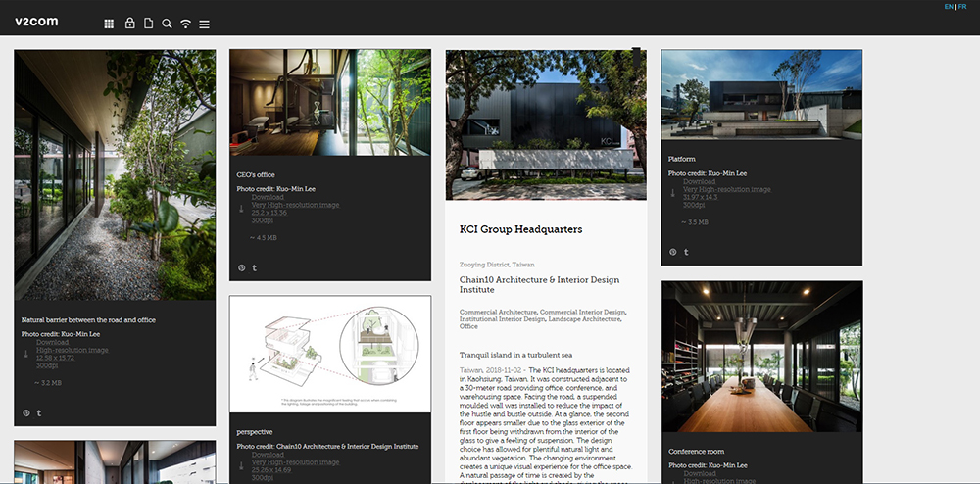The width and height of the screenshot is (980, 484).
Task: Pin Platform photo on Pinterest
Action: click(673, 253)
